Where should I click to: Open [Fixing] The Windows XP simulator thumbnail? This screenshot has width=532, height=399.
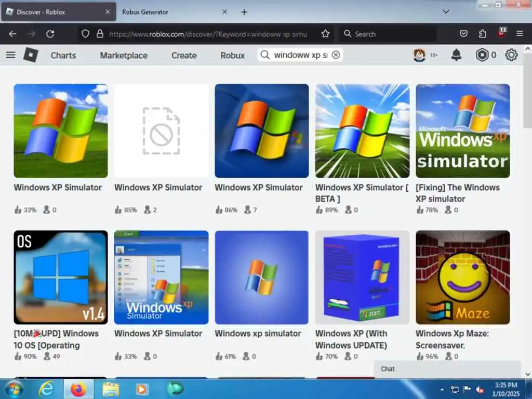point(463,131)
